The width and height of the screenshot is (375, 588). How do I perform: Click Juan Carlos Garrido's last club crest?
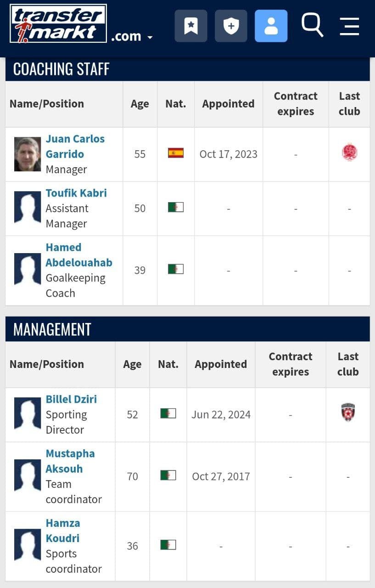click(x=350, y=153)
